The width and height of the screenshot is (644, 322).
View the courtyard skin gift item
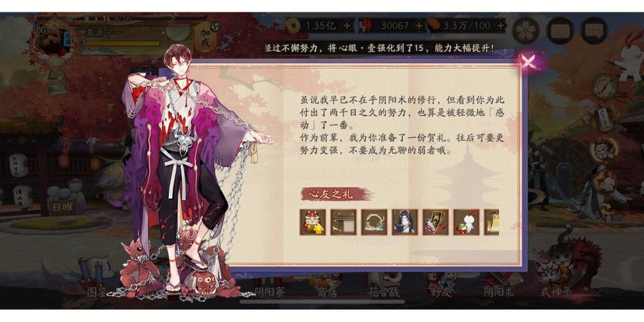point(343,222)
